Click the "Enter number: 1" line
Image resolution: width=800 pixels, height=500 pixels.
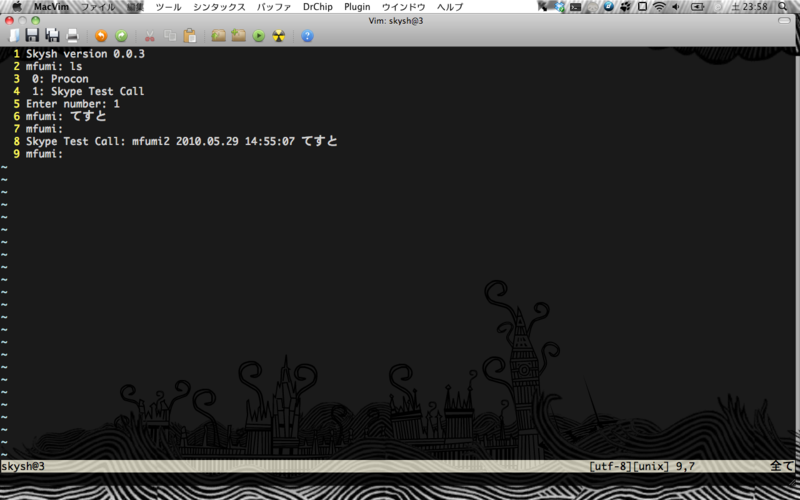point(73,104)
